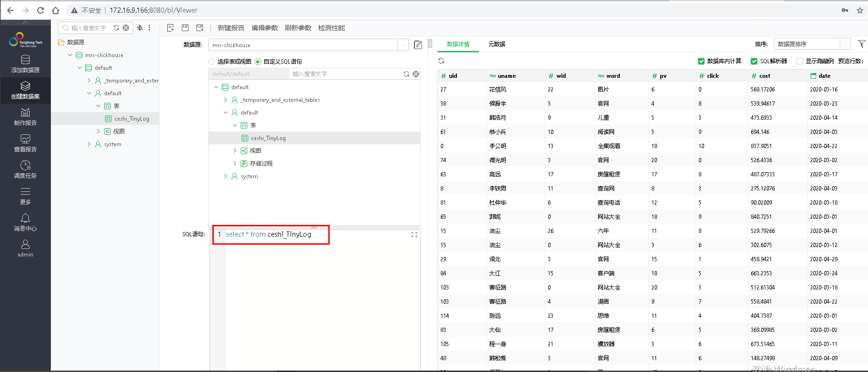
Task: Click the 检测性能 button
Action: (332, 28)
